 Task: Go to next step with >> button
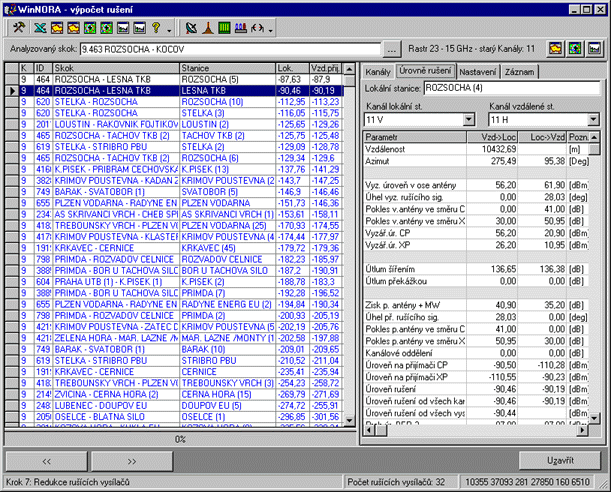coord(133,461)
